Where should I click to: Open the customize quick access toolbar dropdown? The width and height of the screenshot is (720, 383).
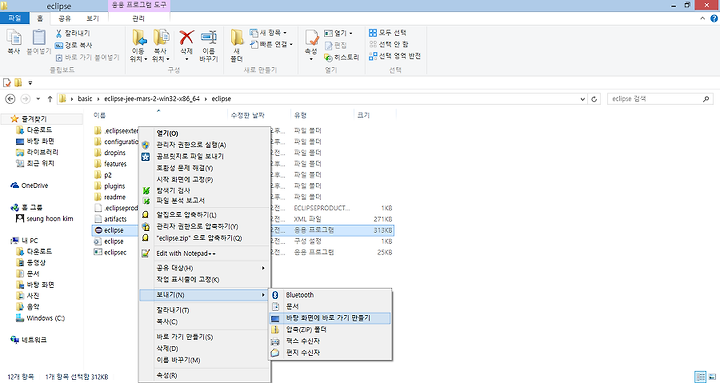pos(30,83)
